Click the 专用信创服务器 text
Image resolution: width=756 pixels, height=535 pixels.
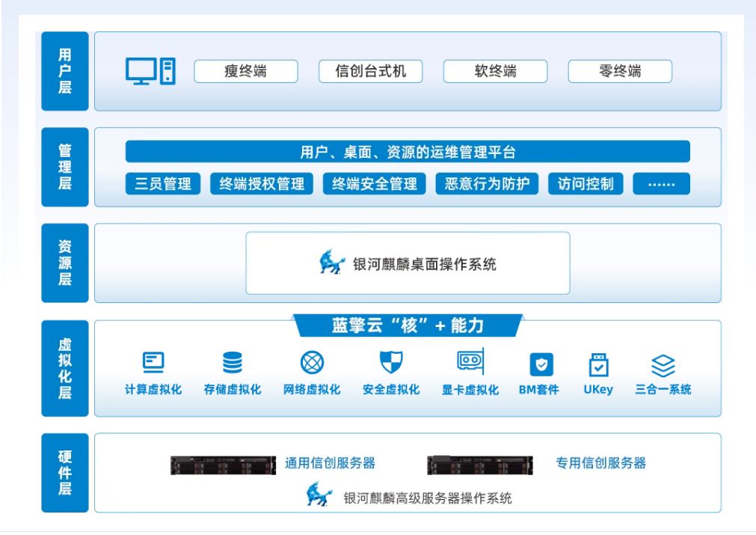tap(600, 463)
